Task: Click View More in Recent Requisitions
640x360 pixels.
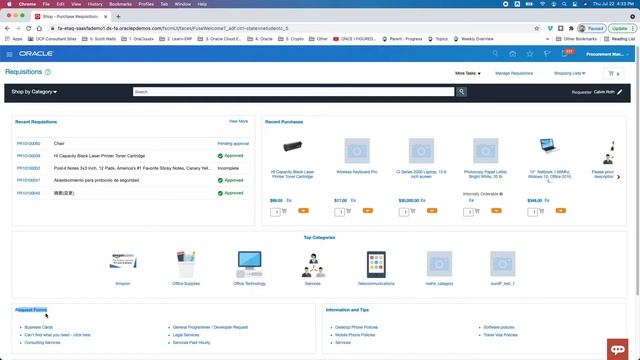Action: [x=238, y=122]
